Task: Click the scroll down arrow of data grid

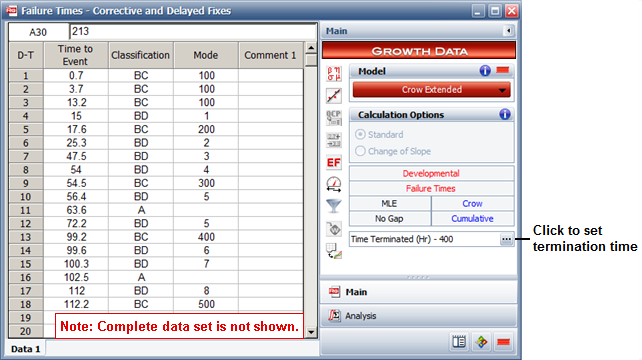Action: (x=311, y=332)
